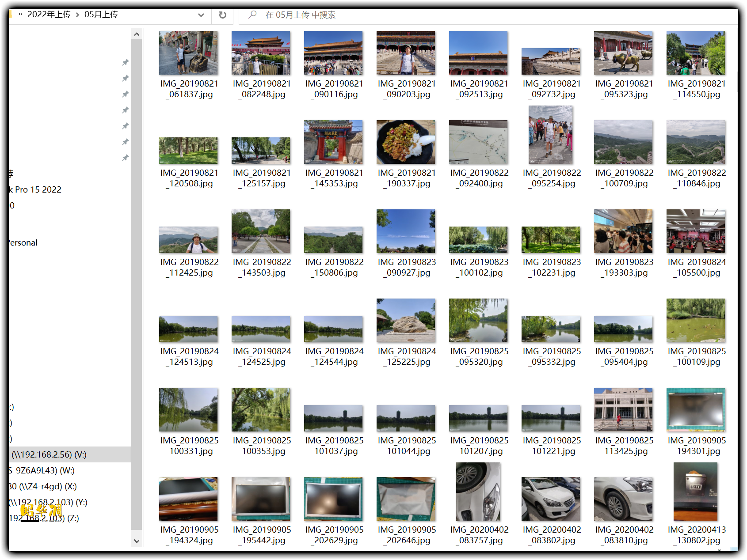
Task: Select the (\\192.168.2.56) (V:) network drive
Action: point(70,454)
